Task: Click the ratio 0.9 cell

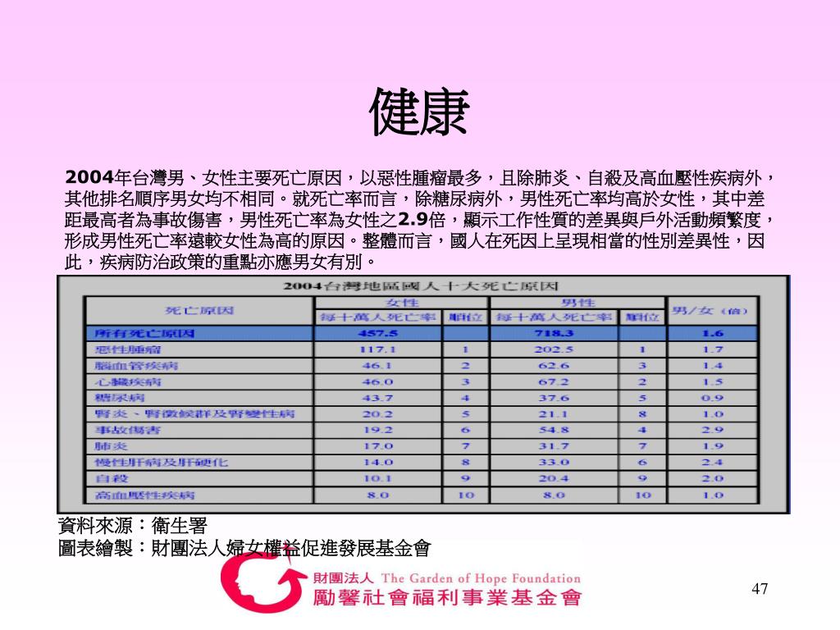Action: click(x=713, y=398)
